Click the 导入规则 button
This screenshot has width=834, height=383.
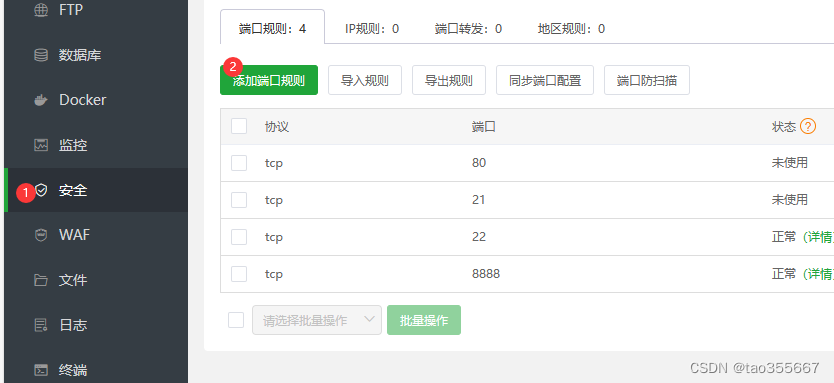[364, 80]
